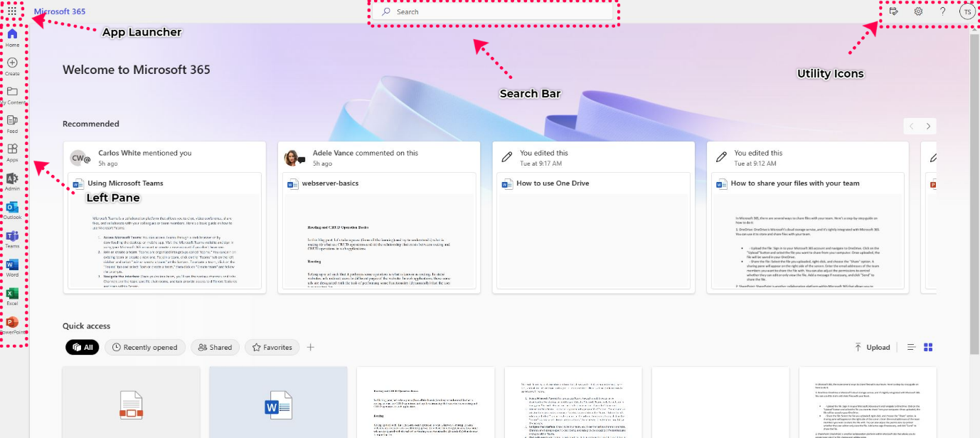Viewport: 980px width, 438px height.
Task: Launch Teams from the left pane
Action: pyautogui.click(x=12, y=239)
